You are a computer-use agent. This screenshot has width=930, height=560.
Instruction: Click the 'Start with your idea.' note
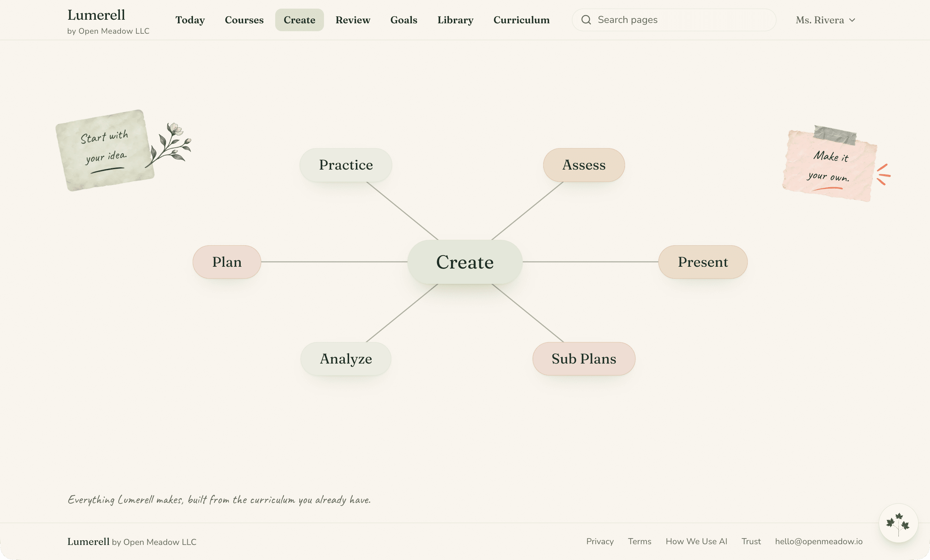coord(105,150)
